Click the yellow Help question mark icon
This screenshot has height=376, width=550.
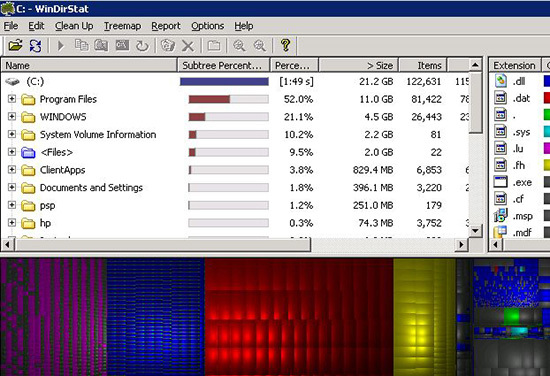[286, 46]
